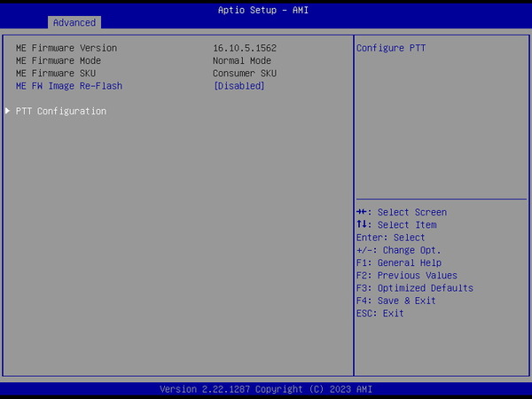The width and height of the screenshot is (532, 399).
Task: Click the Configure PTT help text
Action: coord(391,48)
